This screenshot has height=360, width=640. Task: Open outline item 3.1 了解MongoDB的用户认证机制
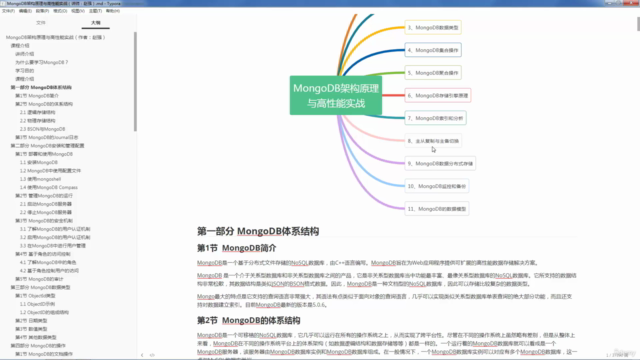(x=55, y=229)
